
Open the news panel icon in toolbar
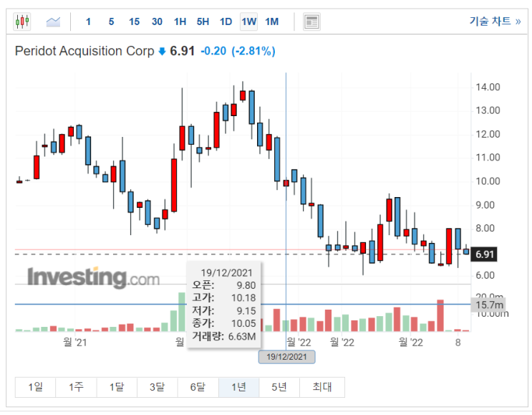311,22
